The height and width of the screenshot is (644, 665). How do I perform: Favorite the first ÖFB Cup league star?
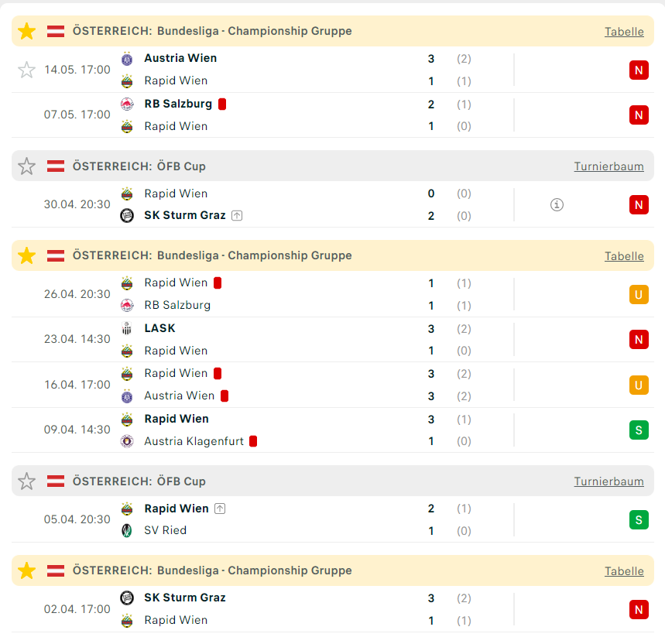[26, 166]
